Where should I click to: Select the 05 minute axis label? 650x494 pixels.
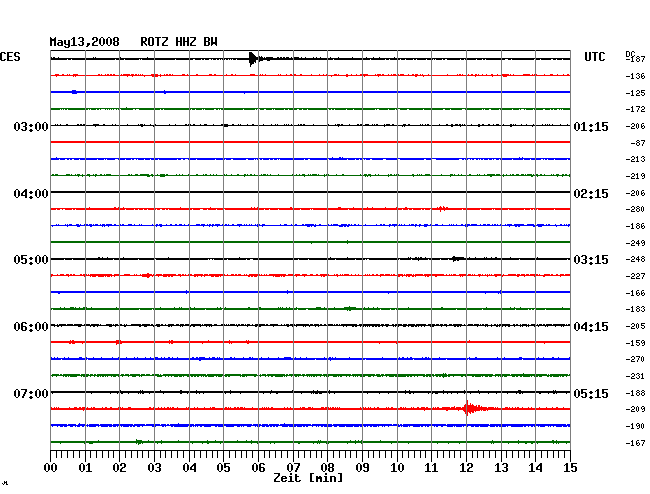tap(223, 468)
